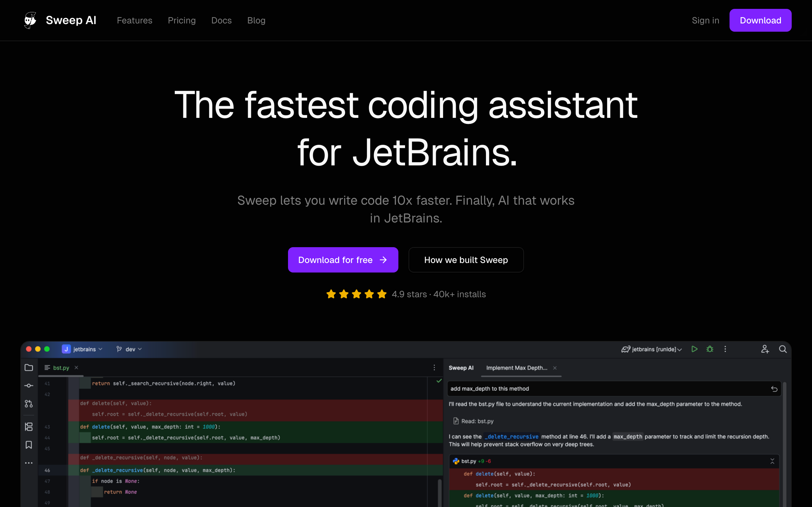Open the dev branch dropdown

click(x=129, y=349)
